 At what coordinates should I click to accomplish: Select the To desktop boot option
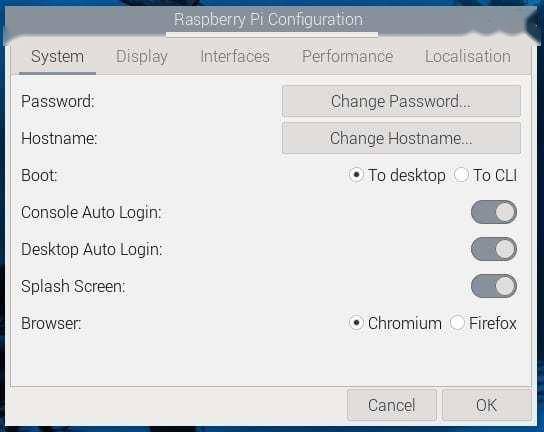click(x=397, y=175)
